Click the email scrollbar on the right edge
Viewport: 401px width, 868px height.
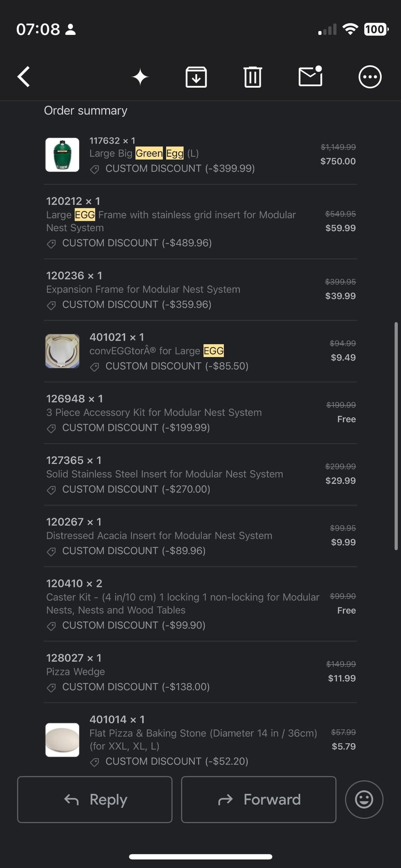[396, 436]
